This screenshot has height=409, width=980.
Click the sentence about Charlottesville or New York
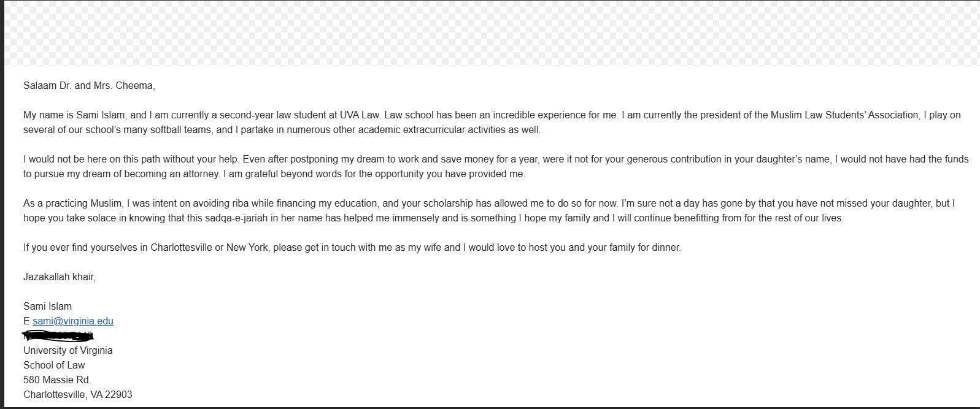tap(352, 248)
